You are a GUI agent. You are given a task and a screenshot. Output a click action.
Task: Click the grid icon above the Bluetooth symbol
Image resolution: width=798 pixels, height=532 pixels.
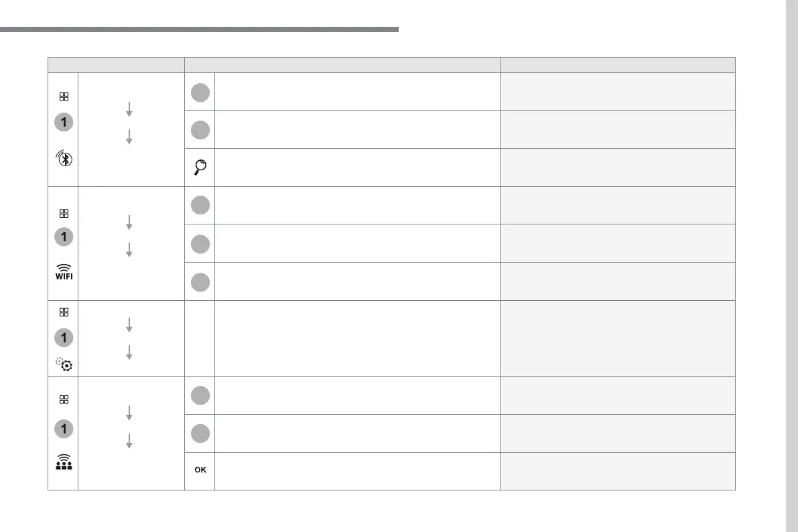coord(64,96)
